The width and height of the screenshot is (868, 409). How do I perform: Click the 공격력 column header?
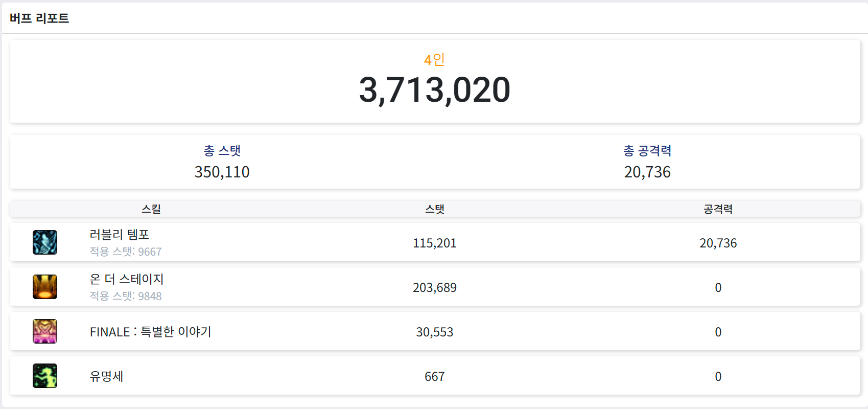click(718, 209)
